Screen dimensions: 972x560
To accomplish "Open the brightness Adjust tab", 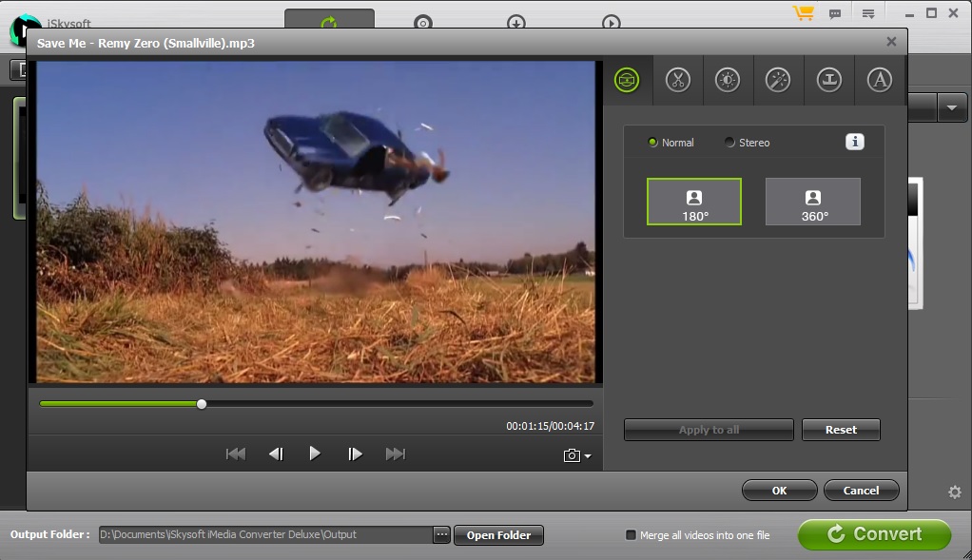I will [728, 80].
